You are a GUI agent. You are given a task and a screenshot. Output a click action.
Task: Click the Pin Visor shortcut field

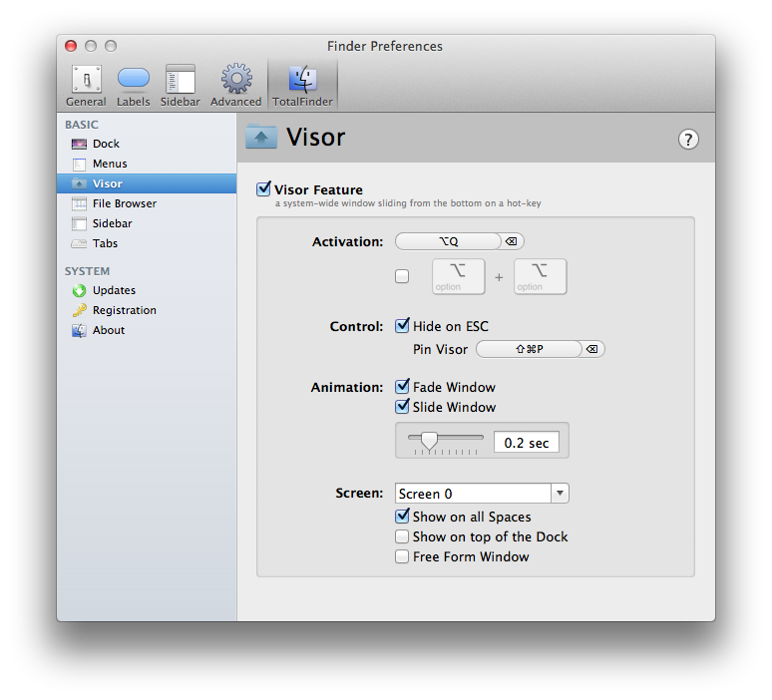[x=529, y=350]
